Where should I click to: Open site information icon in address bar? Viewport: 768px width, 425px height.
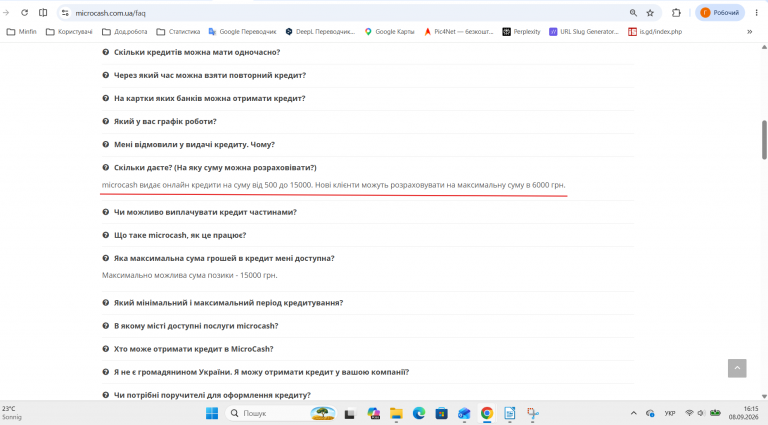click(x=65, y=13)
